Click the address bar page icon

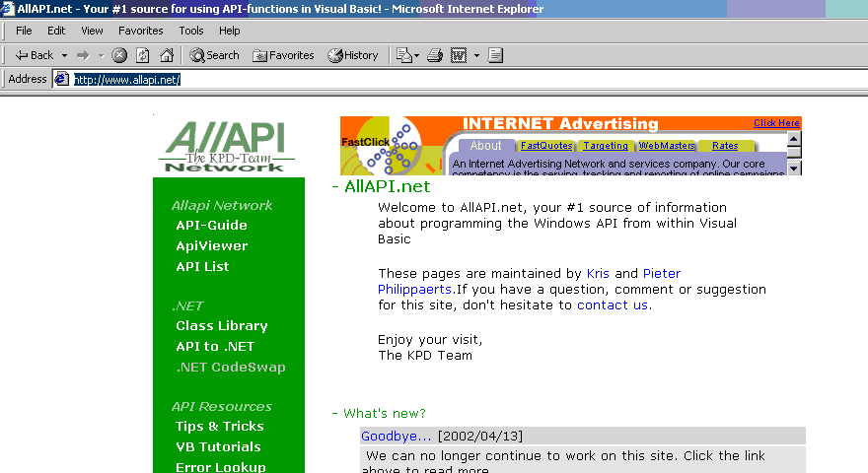61,79
